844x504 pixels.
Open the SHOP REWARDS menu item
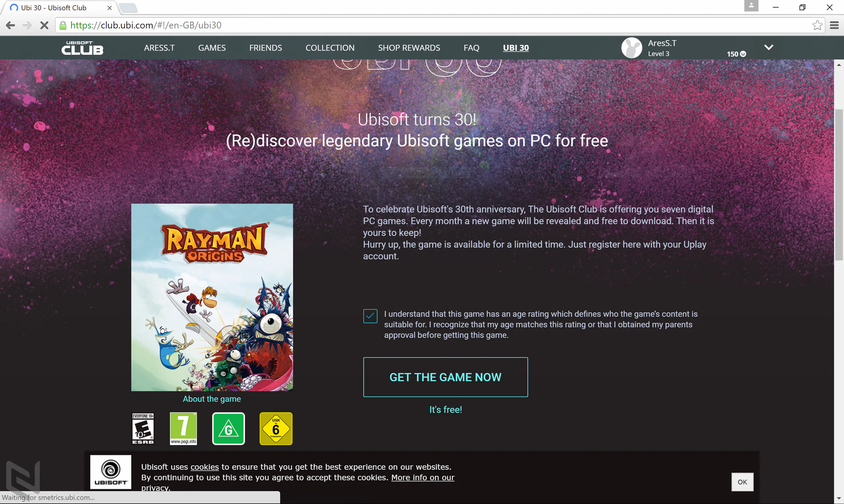(x=409, y=48)
